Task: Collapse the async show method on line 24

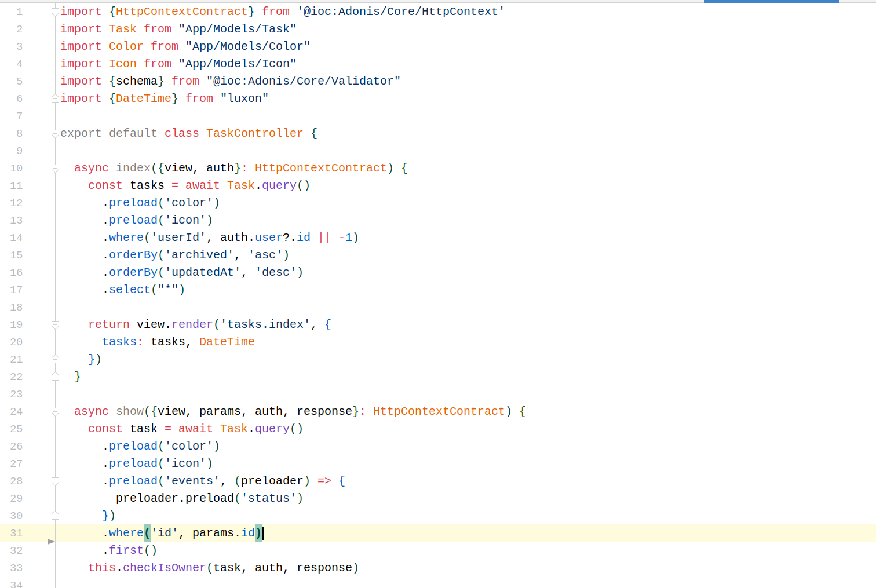Action: [55, 411]
